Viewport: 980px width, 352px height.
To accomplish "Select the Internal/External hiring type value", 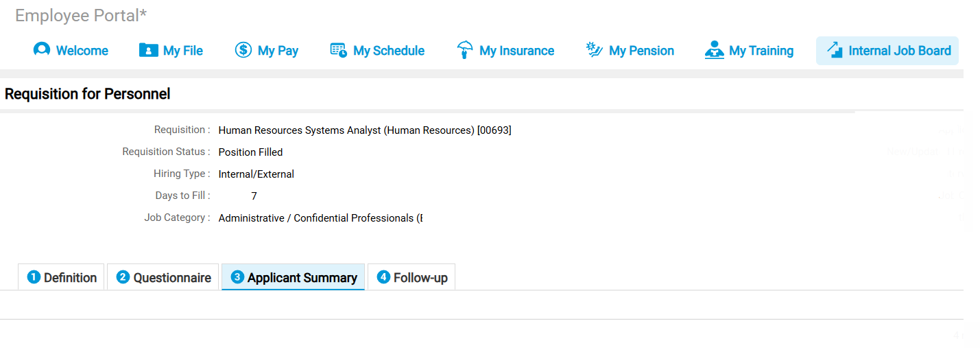I will point(256,174).
